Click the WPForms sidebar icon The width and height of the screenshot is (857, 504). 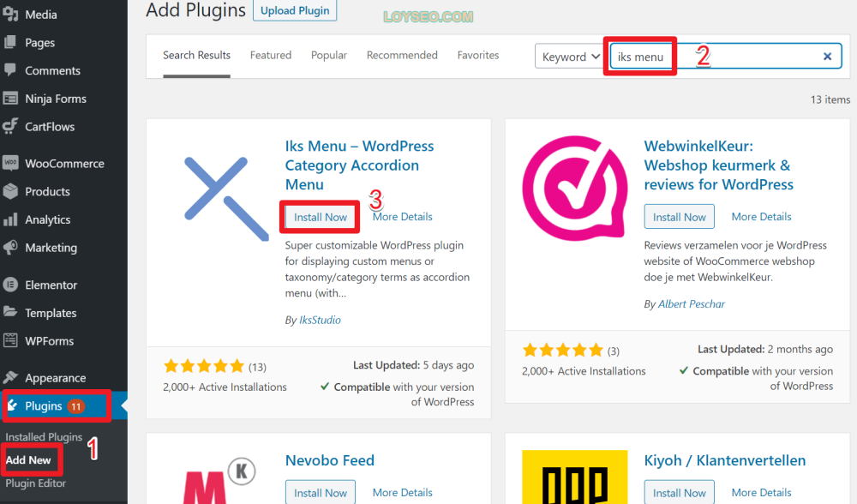click(10, 340)
